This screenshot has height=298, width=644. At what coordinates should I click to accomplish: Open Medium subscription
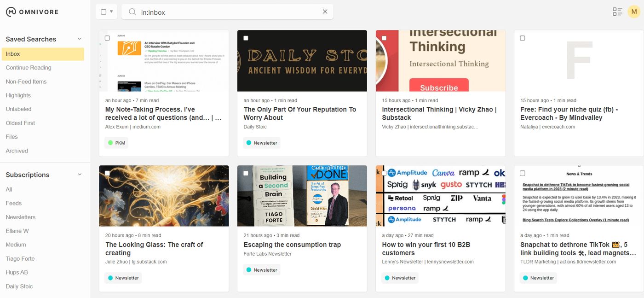[x=16, y=245]
